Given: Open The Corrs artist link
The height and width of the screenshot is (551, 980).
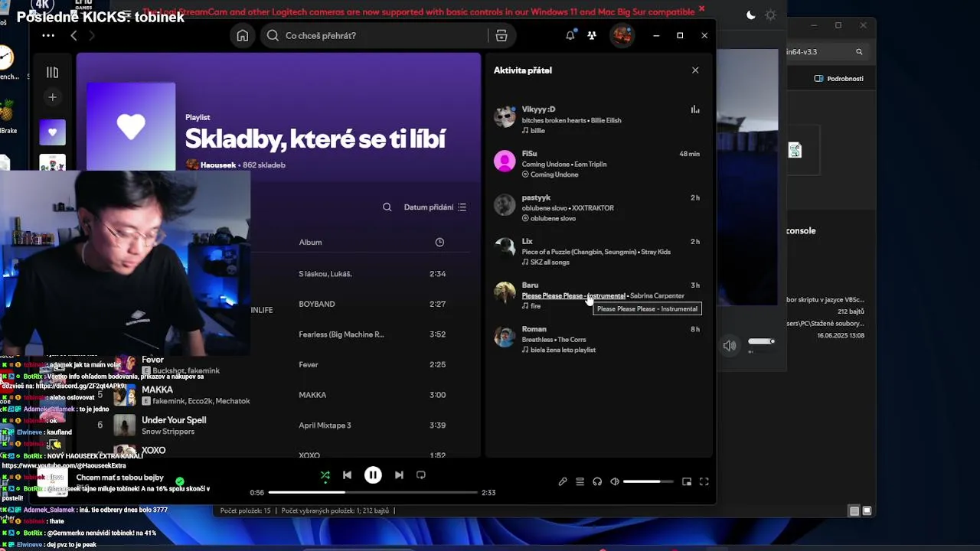Looking at the screenshot, I should (572, 340).
